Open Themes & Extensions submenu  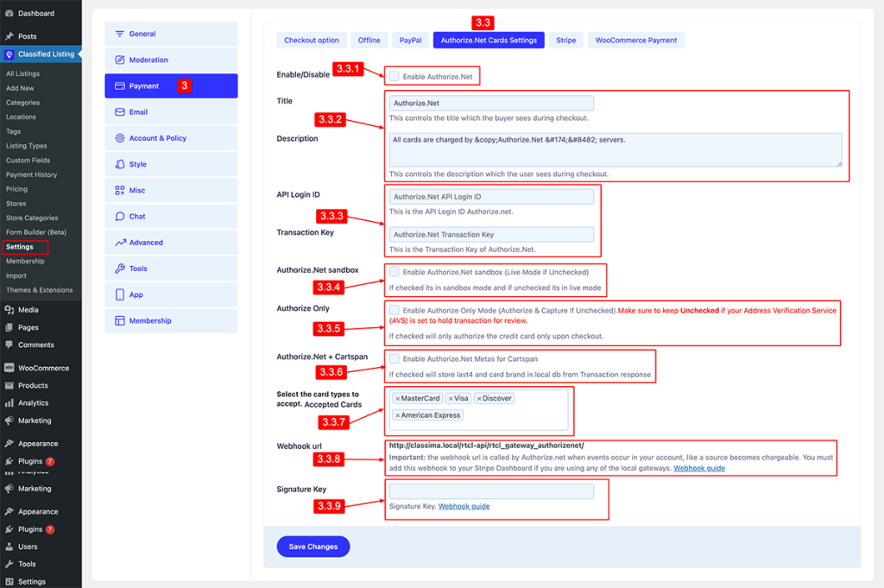40,290
